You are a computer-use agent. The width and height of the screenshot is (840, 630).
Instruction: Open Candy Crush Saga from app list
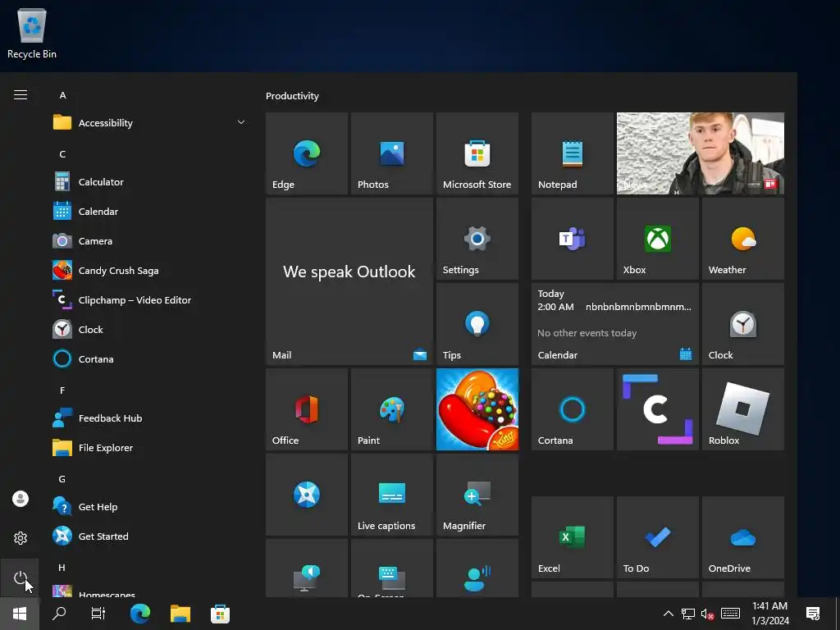tap(149, 270)
